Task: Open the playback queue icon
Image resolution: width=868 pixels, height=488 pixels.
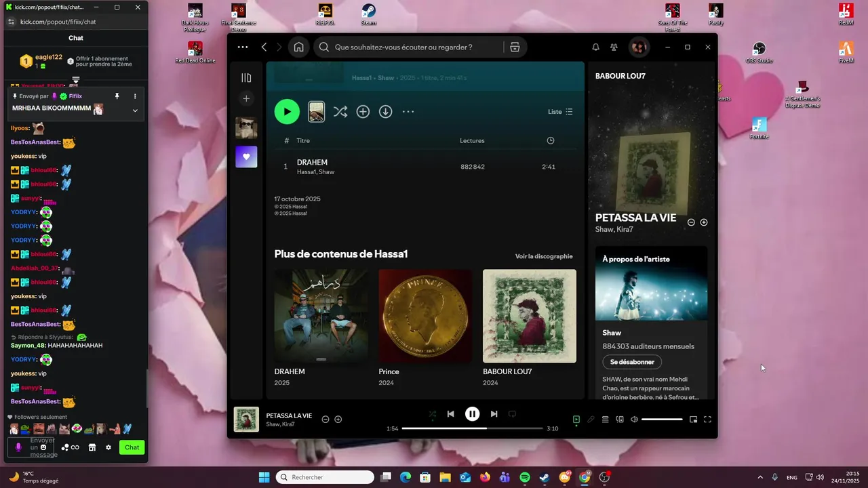Action: 605,420
